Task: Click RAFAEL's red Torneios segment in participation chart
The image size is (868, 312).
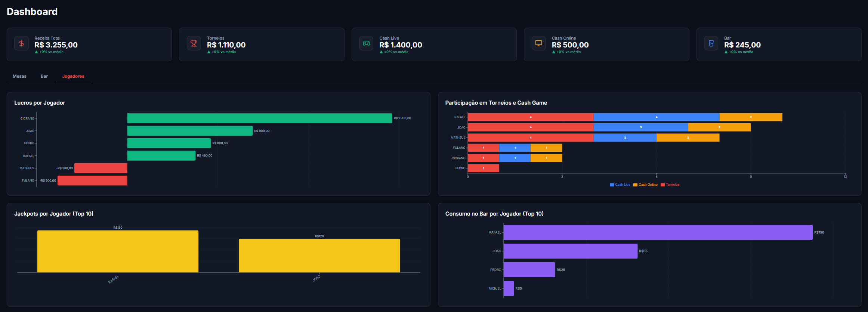Action: (531, 117)
